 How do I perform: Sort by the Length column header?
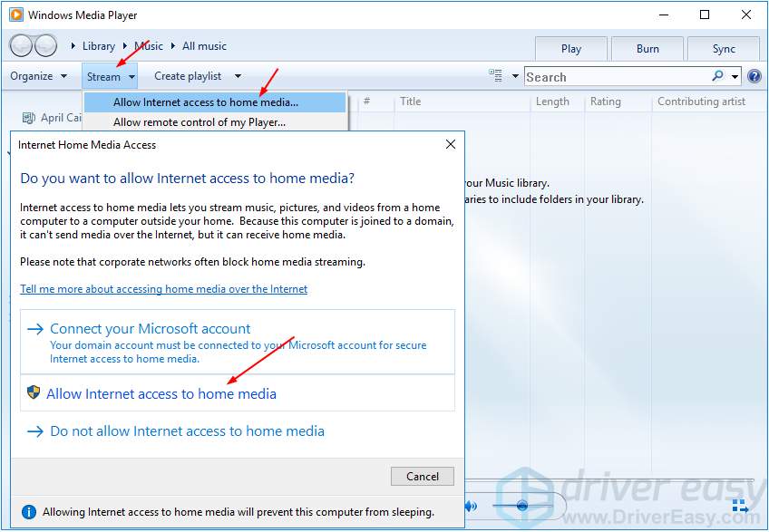pyautogui.click(x=552, y=102)
